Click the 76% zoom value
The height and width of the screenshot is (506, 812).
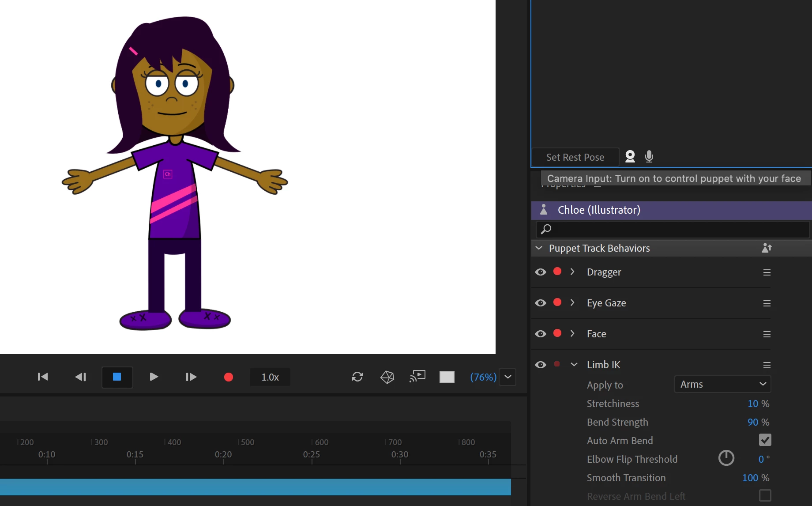tap(483, 377)
